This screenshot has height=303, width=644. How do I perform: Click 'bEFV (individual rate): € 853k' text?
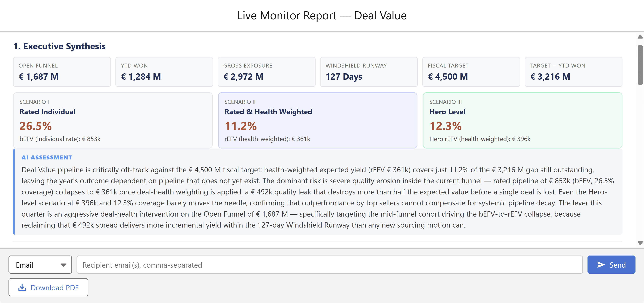pos(60,139)
